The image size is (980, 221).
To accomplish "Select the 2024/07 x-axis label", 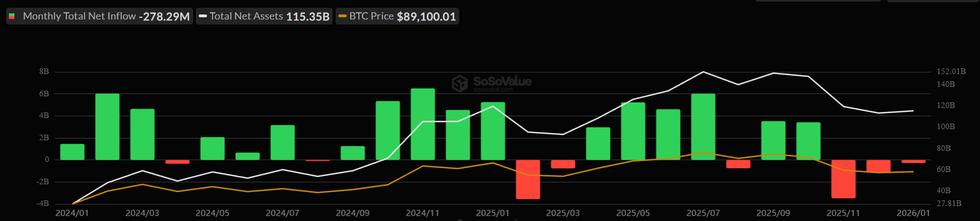I will [283, 213].
